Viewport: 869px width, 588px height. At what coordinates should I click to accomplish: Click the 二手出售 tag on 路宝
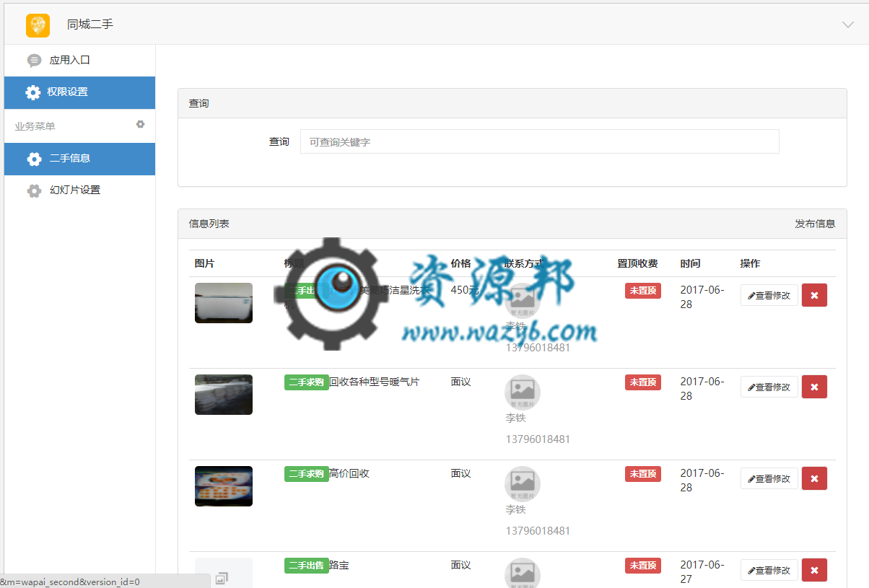(x=306, y=566)
